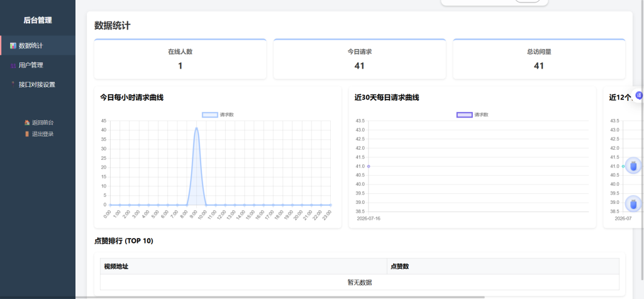Click the 暂无数据 table row
Viewport: 644px width, 299px height.
coord(360,282)
